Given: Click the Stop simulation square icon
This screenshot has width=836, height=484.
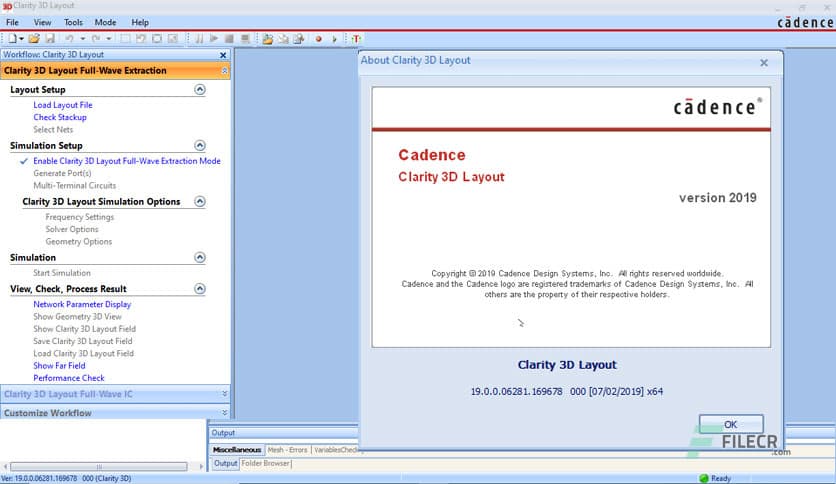Looking at the screenshot, I should pyautogui.click(x=229, y=38).
